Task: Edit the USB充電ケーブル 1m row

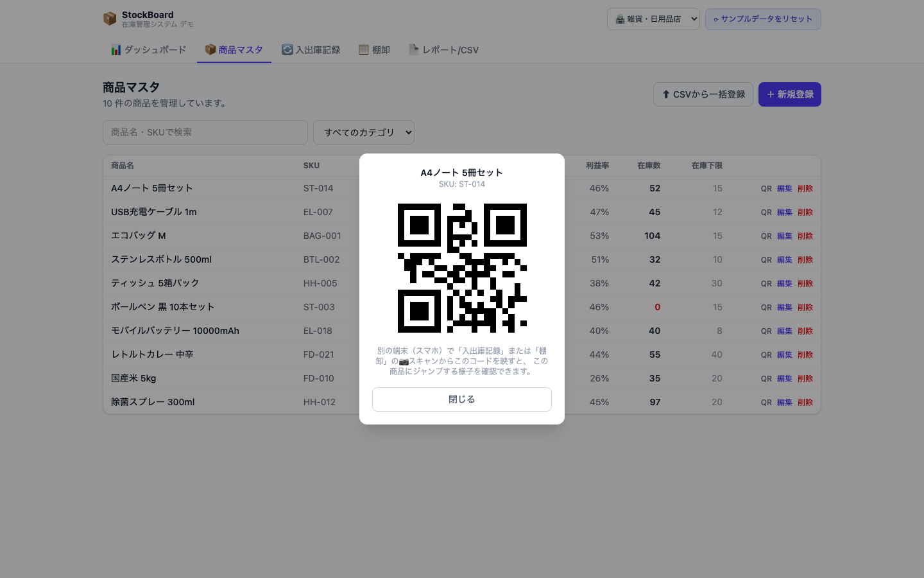Action: (785, 213)
